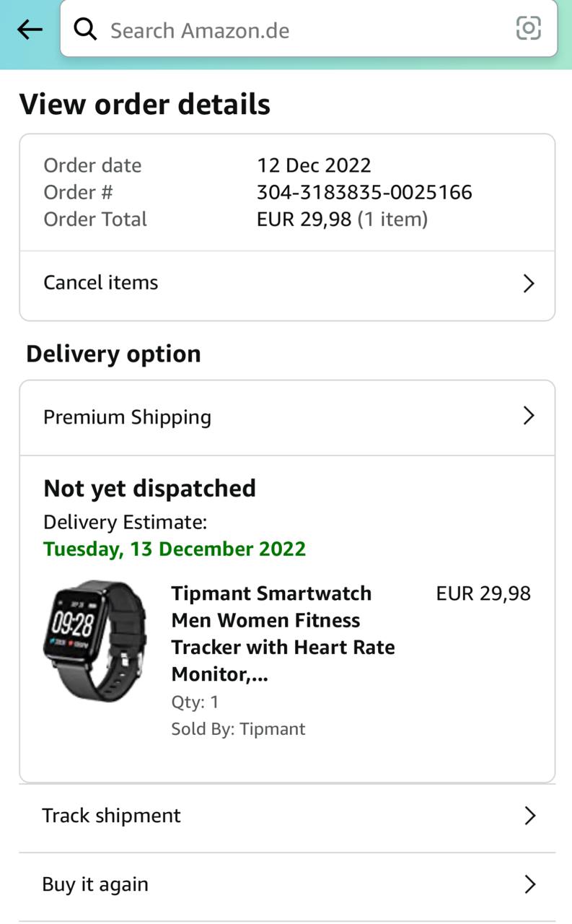Select order number 304-3183835-0025166
The height and width of the screenshot is (924, 572).
click(364, 193)
